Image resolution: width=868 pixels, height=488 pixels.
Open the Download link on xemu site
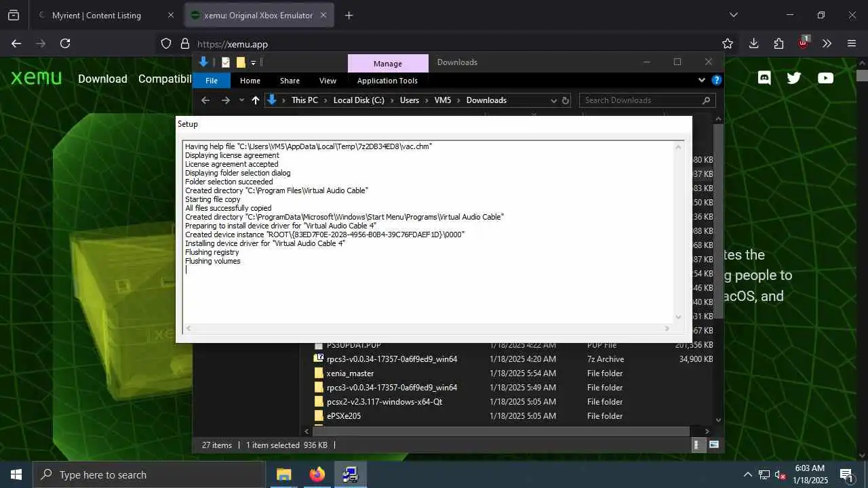click(102, 79)
